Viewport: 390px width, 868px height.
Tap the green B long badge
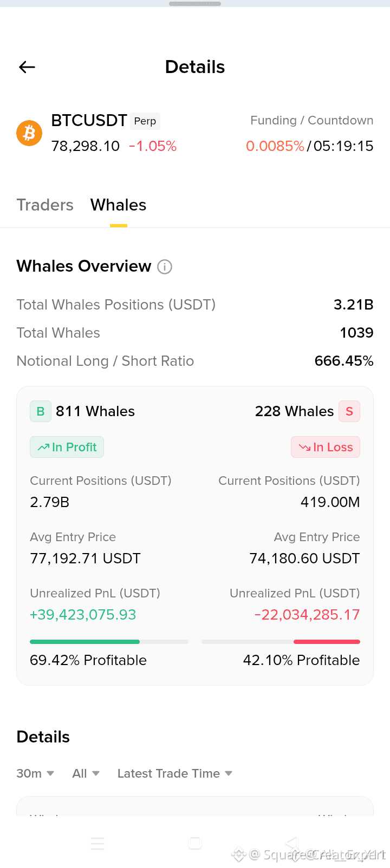pyautogui.click(x=41, y=411)
